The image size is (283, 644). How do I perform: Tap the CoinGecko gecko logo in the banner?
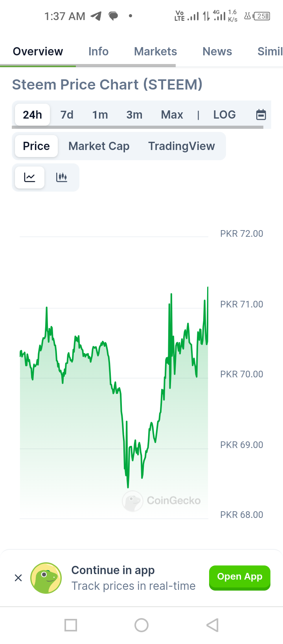46,578
